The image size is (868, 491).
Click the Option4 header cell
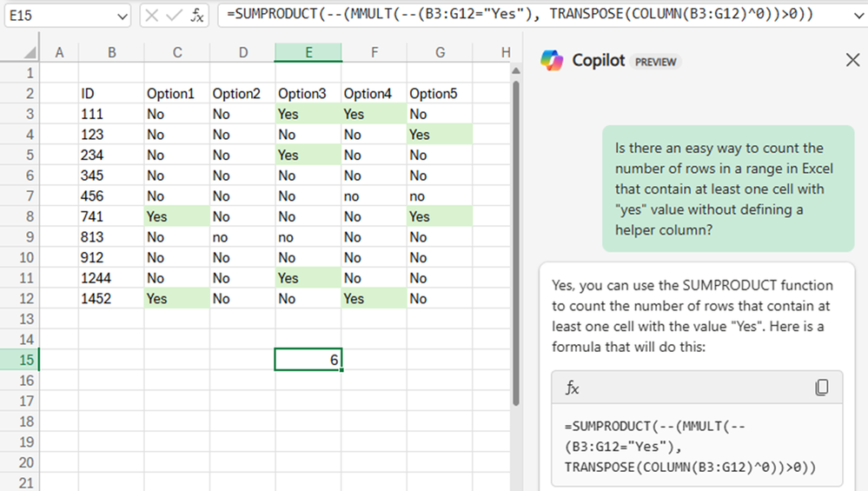[374, 94]
